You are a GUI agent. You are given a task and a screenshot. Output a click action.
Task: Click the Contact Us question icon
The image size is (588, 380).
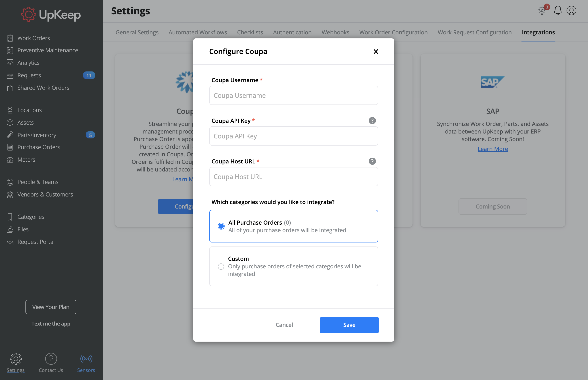pyautogui.click(x=51, y=359)
